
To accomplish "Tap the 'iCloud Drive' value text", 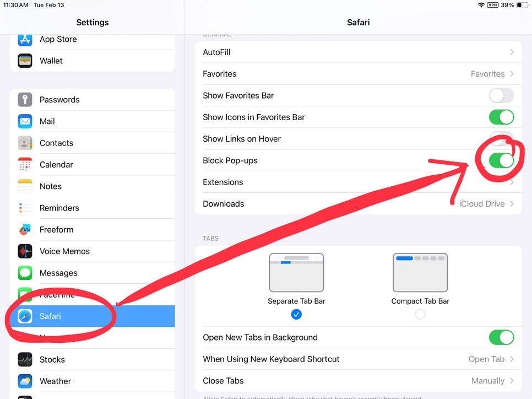I will coord(482,204).
